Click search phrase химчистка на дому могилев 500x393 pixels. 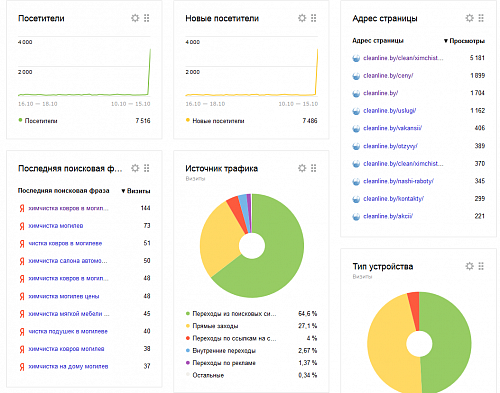coord(68,366)
